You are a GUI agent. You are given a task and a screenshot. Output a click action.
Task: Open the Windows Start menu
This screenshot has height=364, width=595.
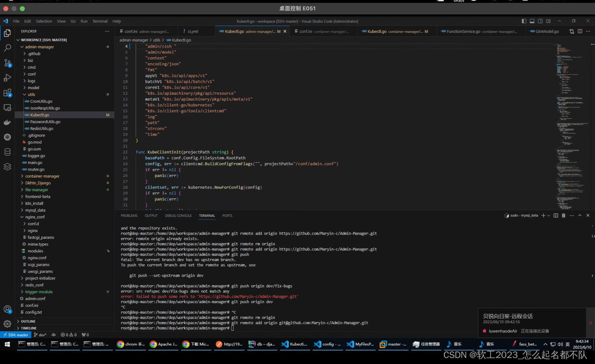click(x=7, y=344)
